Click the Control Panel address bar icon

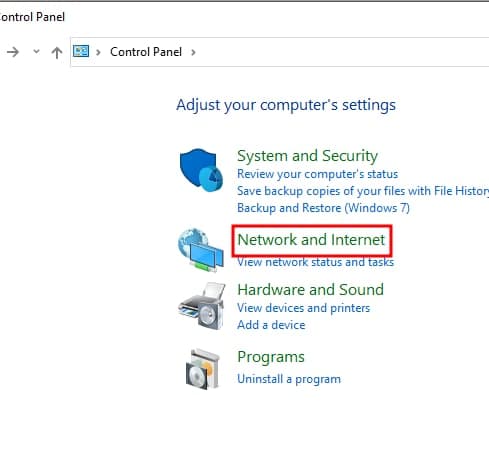coord(81,52)
